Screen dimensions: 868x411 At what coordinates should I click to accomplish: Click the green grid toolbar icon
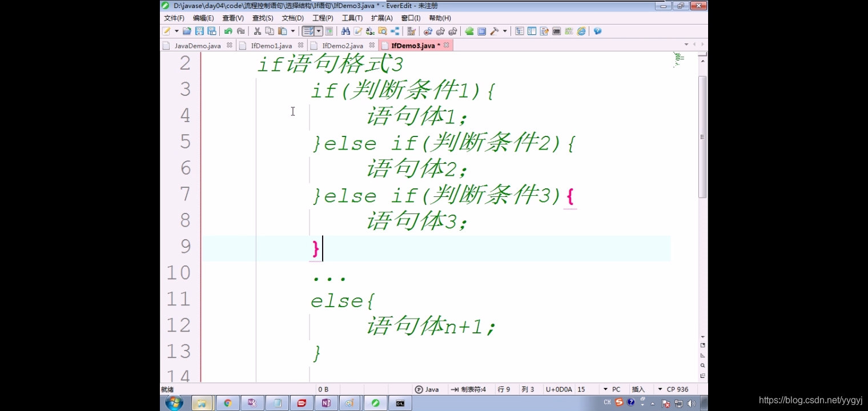(569, 31)
